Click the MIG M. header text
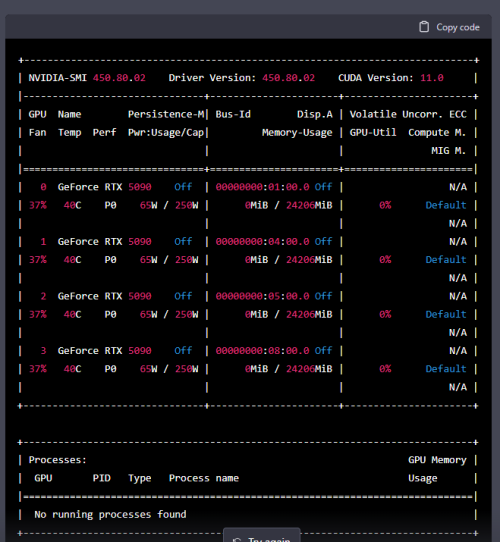The image size is (500, 542). [448, 151]
